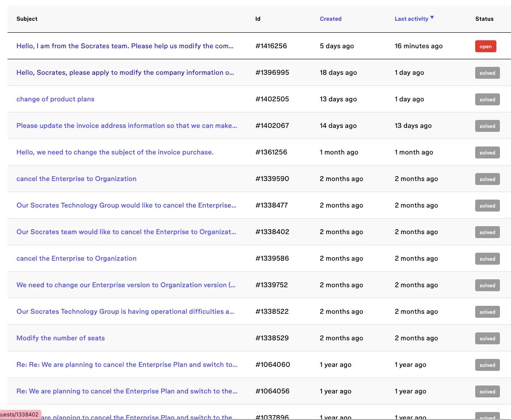Click solved badge for request #1338529
The image size is (511, 420).
(487, 339)
